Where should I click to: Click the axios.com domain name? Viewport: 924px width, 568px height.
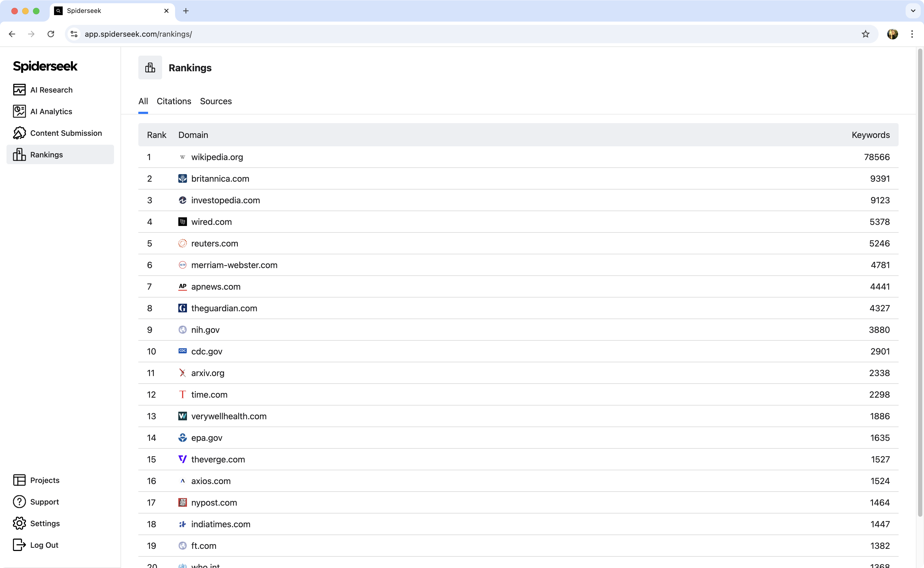pyautogui.click(x=211, y=481)
